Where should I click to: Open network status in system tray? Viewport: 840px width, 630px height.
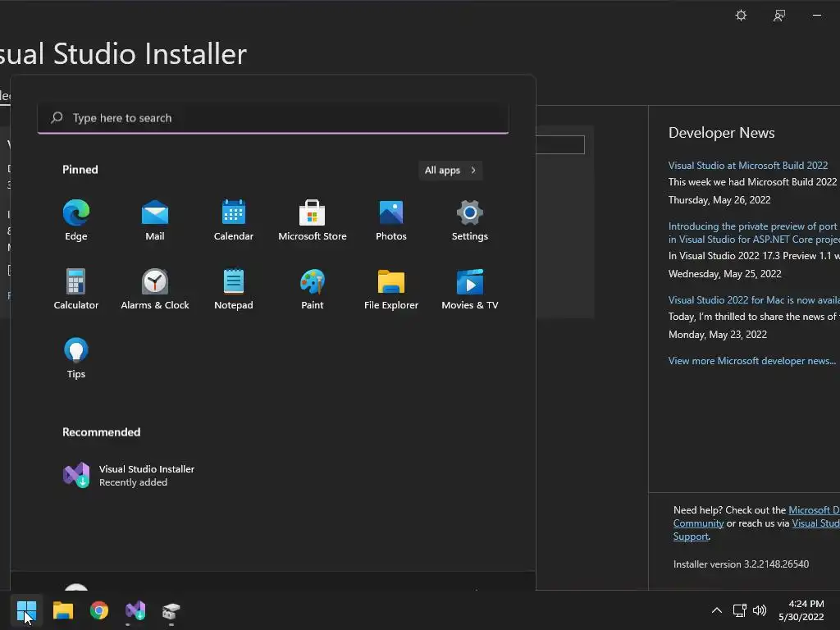point(740,610)
